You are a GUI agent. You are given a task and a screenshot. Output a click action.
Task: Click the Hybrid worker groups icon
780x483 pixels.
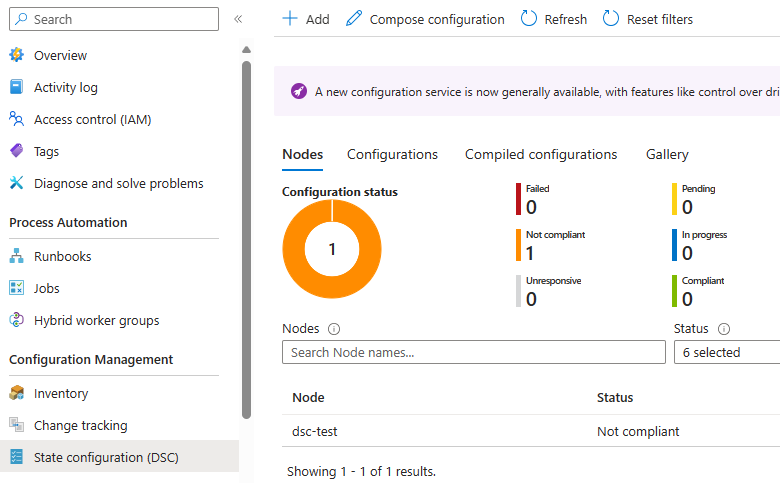click(x=16, y=320)
